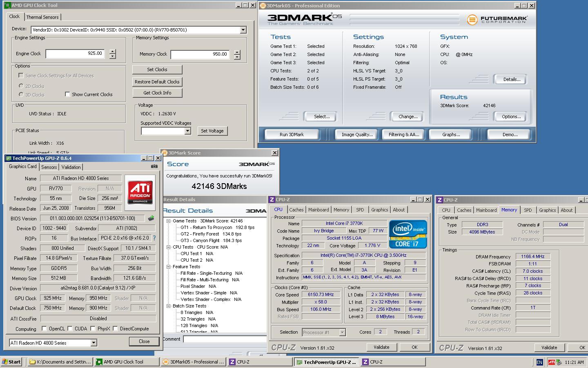This screenshot has width=588, height=368.
Task: Open the Processor #1 selection dropdown
Action: click(343, 332)
